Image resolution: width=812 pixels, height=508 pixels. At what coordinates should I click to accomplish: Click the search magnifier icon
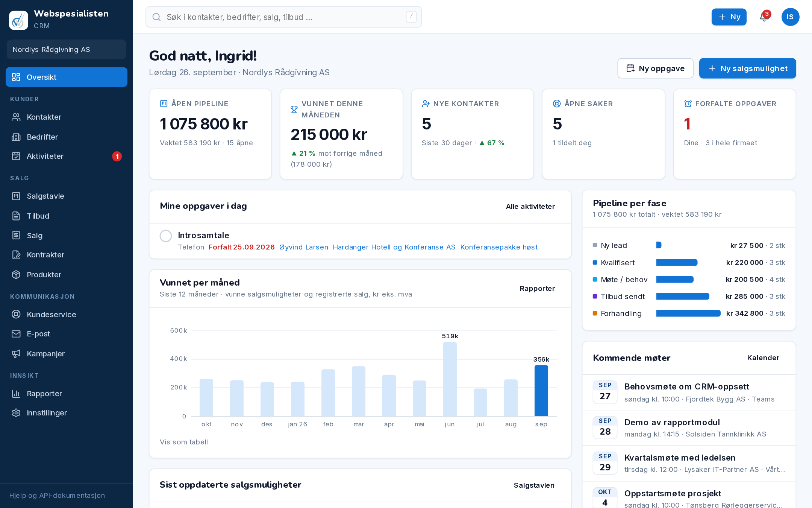(x=156, y=17)
